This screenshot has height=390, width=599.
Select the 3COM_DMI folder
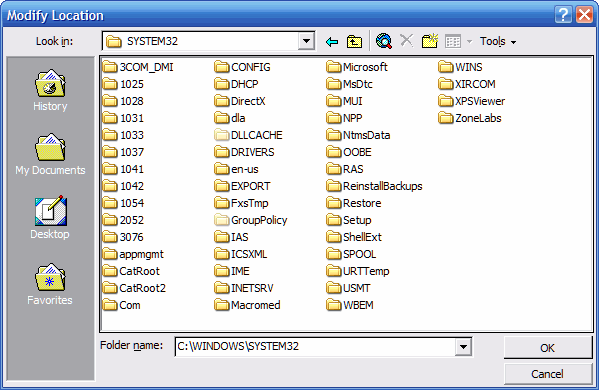coord(138,67)
